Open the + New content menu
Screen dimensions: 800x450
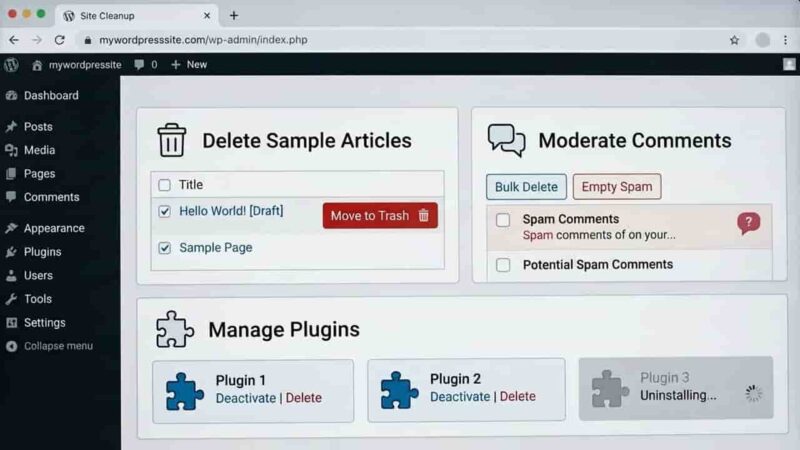[x=189, y=65]
